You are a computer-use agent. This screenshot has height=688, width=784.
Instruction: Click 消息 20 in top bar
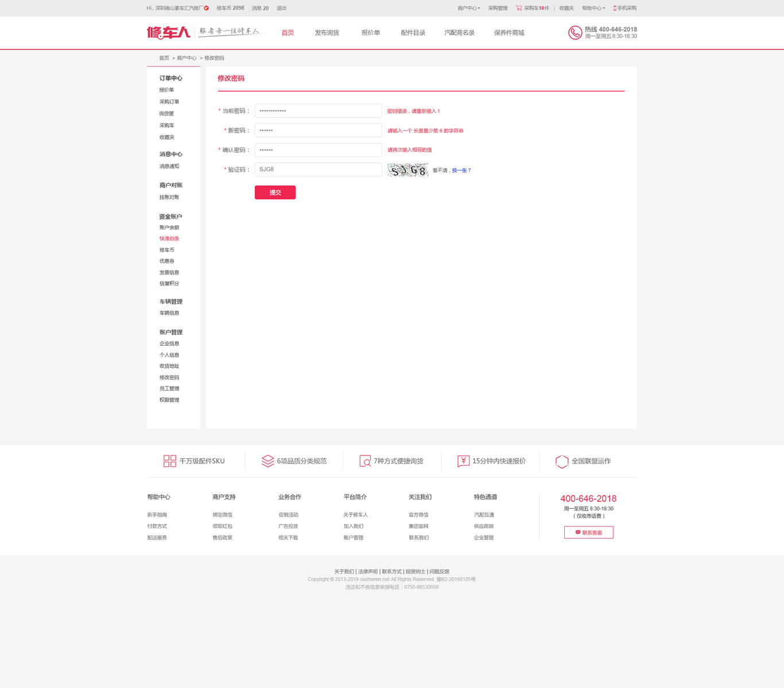[x=260, y=8]
